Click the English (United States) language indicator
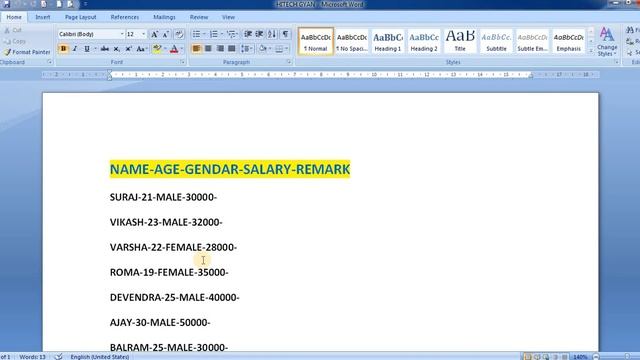Screen dimensions: 640x360 tap(100, 357)
